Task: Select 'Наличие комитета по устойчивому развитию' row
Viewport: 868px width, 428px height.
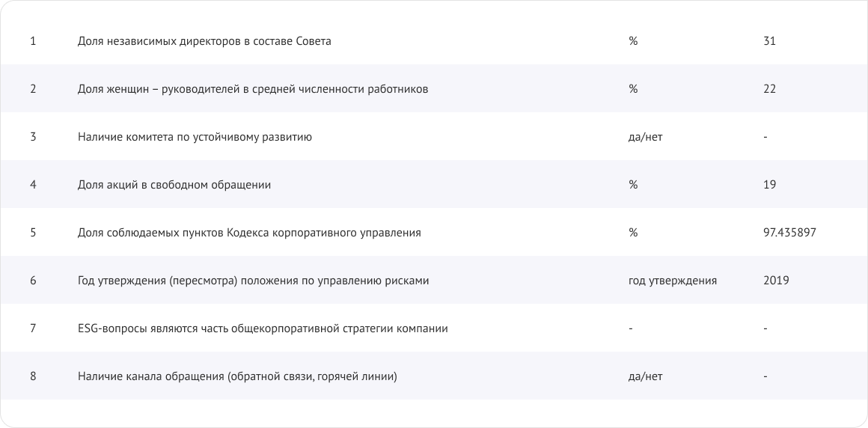Action: 434,136
